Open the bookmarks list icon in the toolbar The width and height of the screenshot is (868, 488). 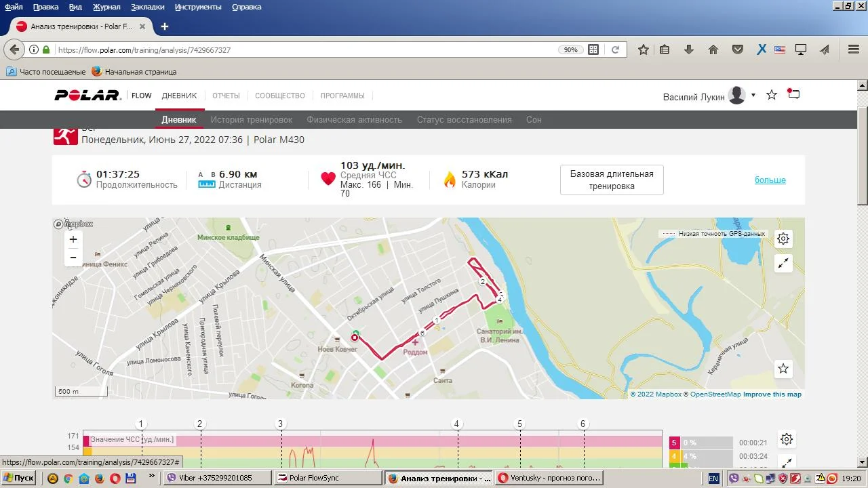click(665, 49)
